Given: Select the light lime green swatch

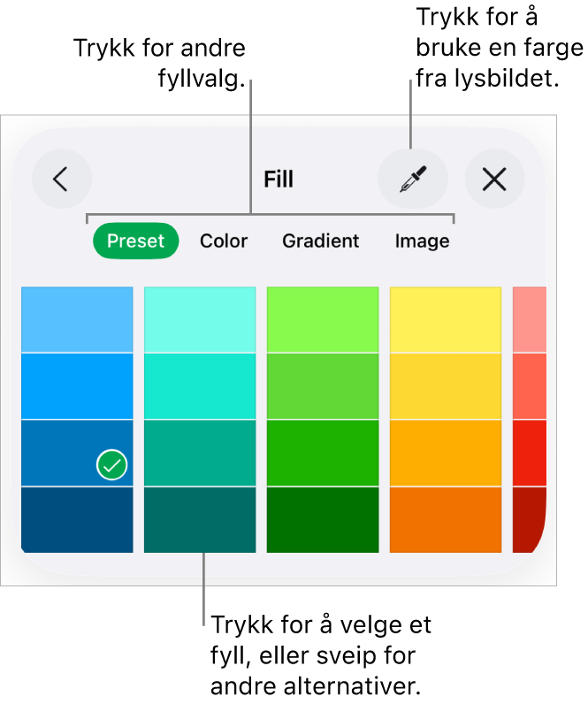Looking at the screenshot, I should pos(323,319).
